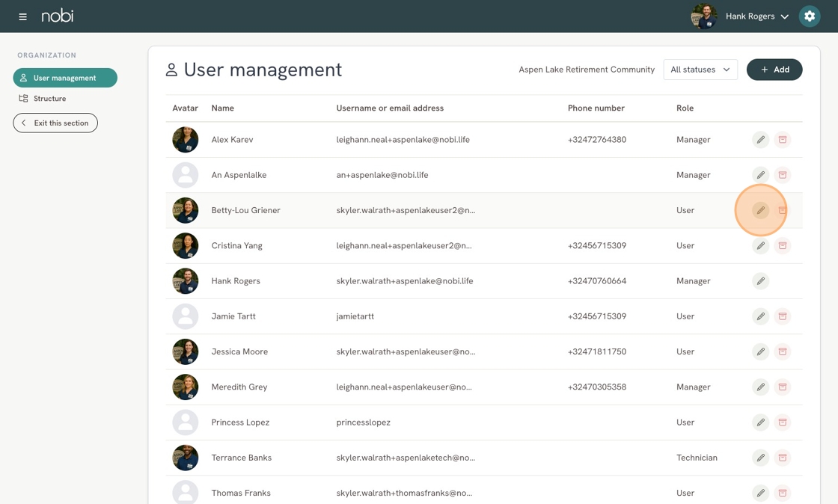Archive Jamie Tartt user
838x504 pixels.
tap(782, 316)
